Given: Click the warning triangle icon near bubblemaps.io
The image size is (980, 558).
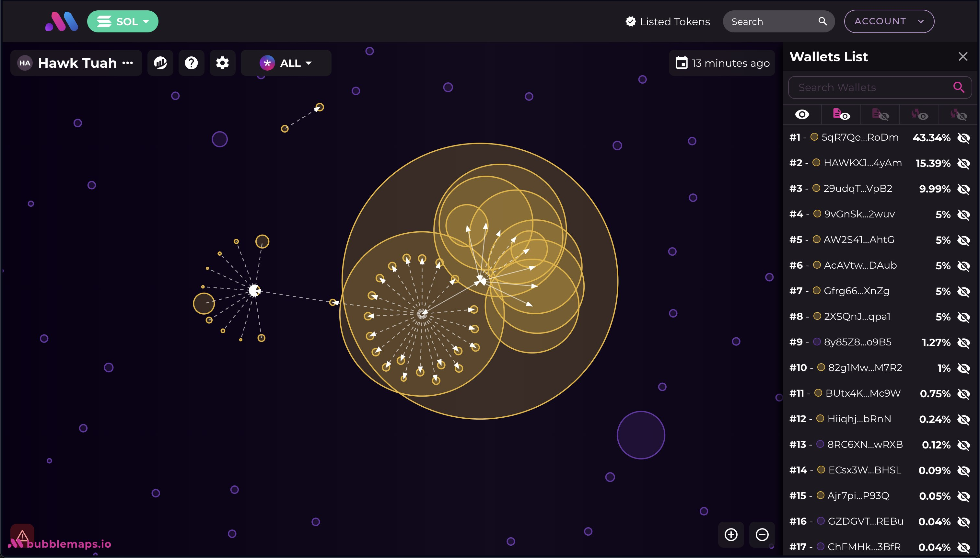Looking at the screenshot, I should pos(22,535).
